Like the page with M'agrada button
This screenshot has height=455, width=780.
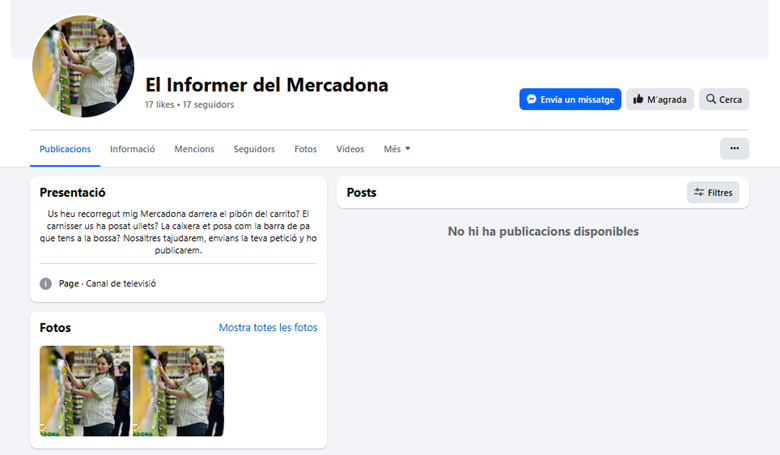[660, 99]
